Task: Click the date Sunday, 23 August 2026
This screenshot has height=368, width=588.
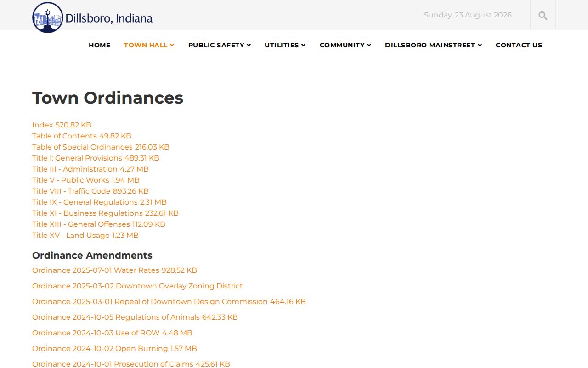Action: [x=468, y=15]
